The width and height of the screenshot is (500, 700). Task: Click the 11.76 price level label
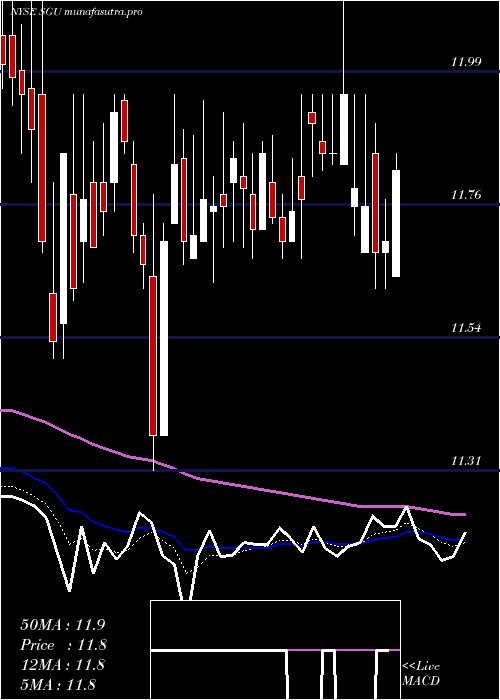[467, 195]
